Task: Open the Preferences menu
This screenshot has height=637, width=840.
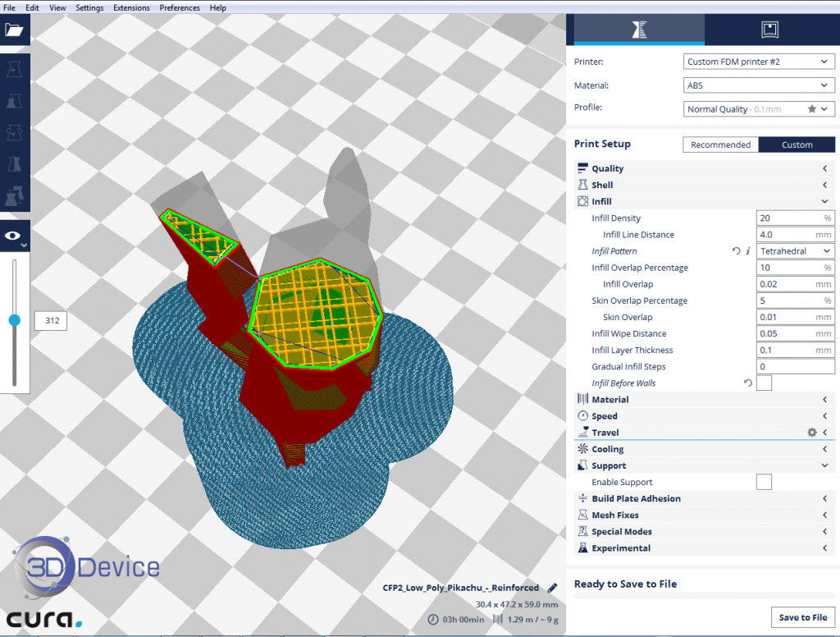Action: pos(180,7)
